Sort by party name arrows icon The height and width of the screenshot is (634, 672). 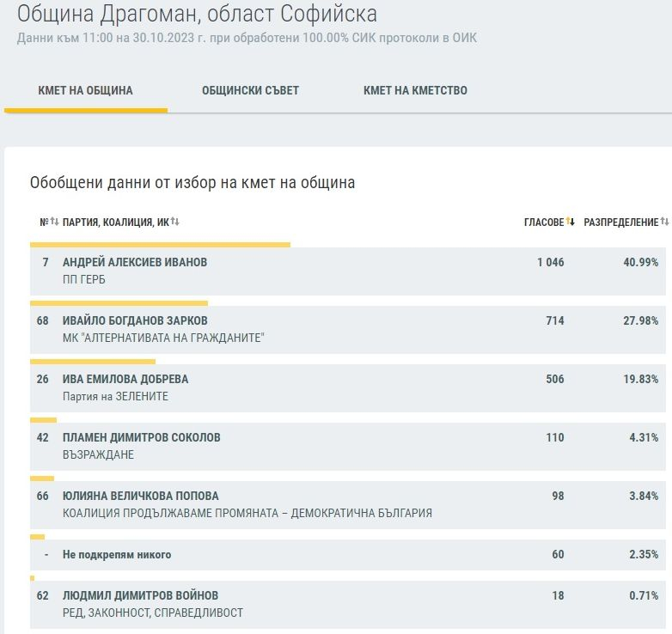[174, 222]
